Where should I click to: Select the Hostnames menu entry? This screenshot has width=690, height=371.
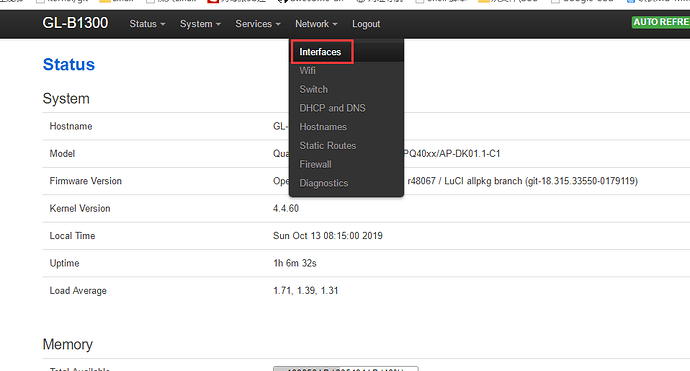pyautogui.click(x=323, y=127)
